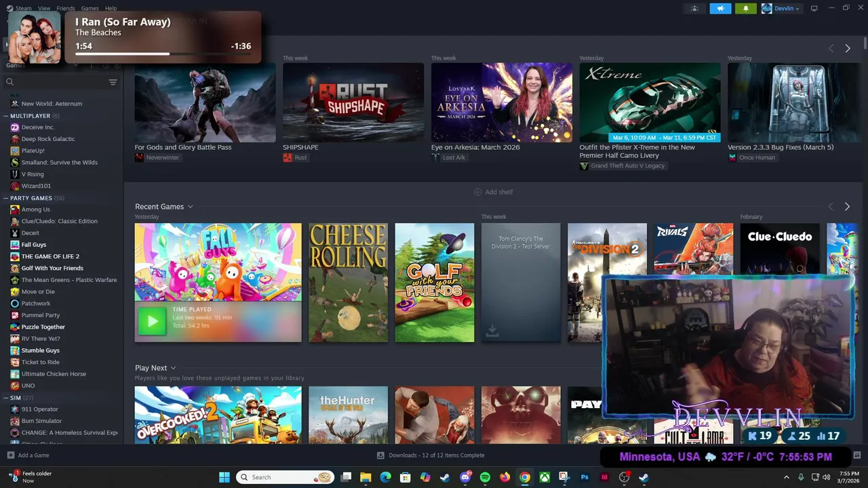Switch to Big Picture mode monitor icon

click(814, 8)
